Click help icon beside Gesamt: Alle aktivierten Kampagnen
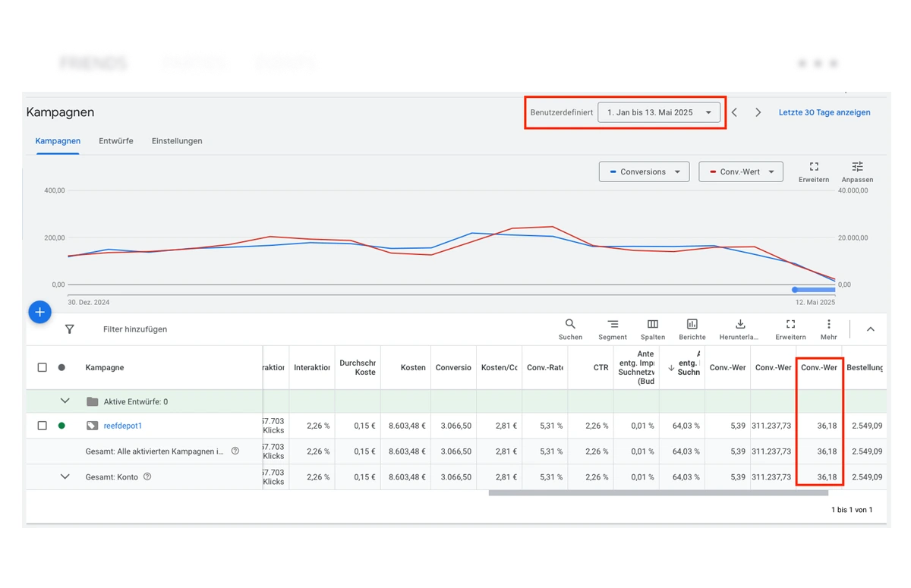 (x=235, y=451)
